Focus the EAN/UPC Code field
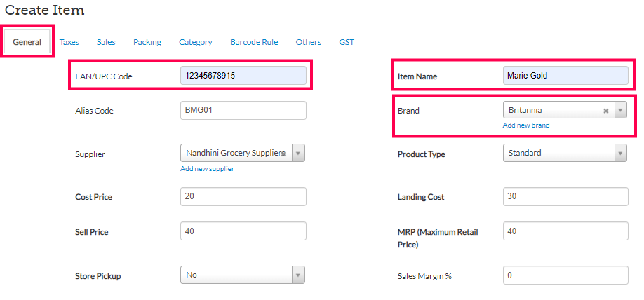The image size is (644, 300). click(x=243, y=76)
